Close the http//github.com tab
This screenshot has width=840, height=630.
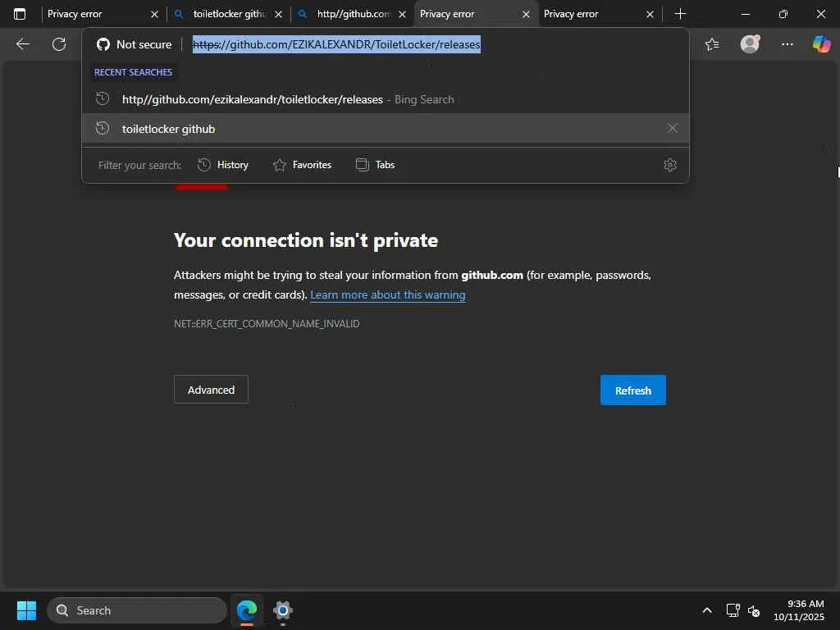pyautogui.click(x=402, y=15)
